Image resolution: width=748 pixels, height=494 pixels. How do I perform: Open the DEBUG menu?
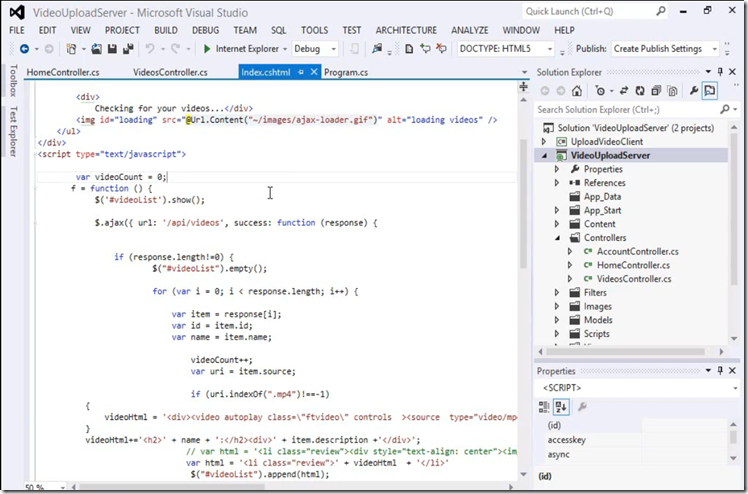206,30
